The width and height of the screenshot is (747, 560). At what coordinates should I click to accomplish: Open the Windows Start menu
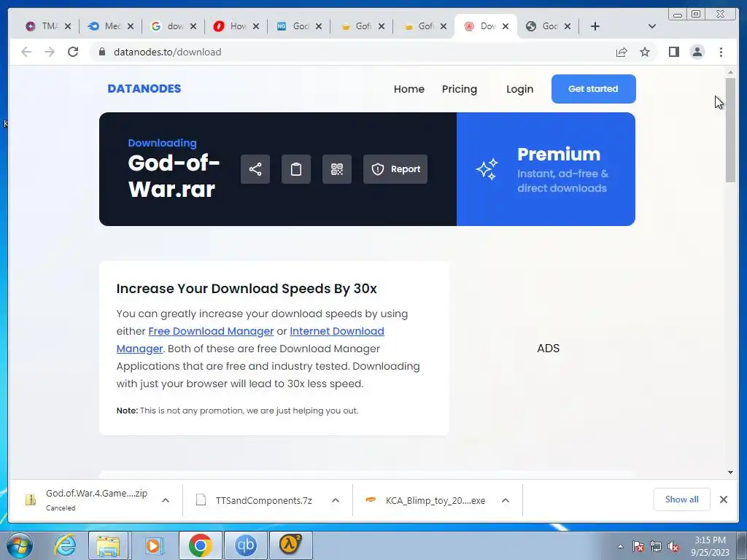point(19,545)
